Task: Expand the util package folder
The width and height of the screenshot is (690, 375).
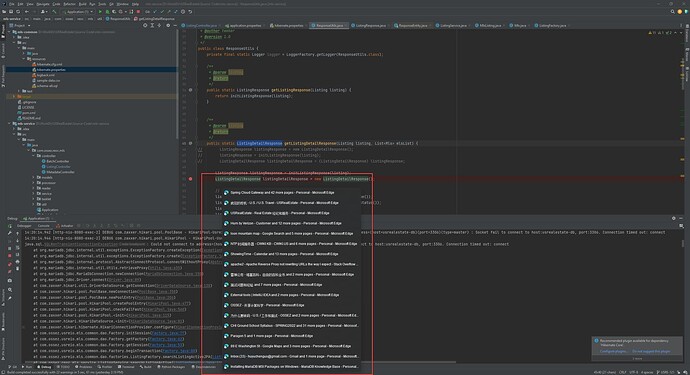Action: coord(33,204)
